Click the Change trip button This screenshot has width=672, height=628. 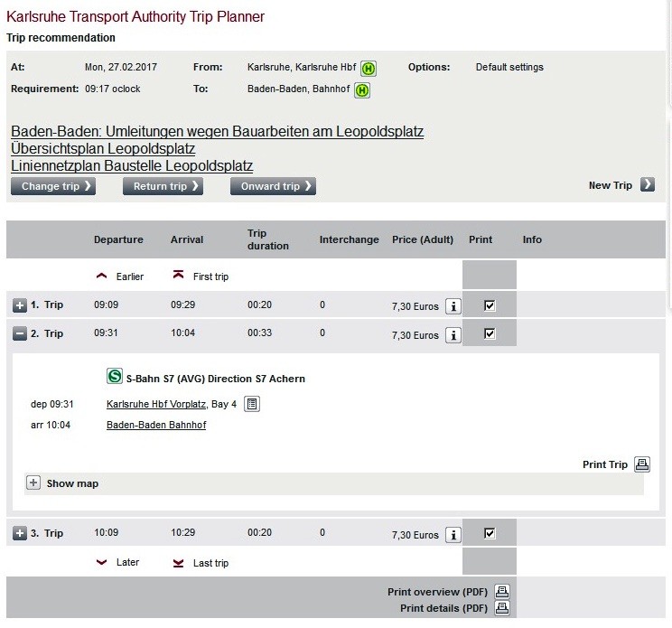coord(53,186)
